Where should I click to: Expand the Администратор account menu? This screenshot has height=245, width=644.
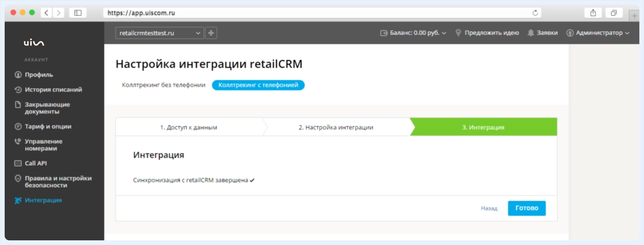coord(598,33)
